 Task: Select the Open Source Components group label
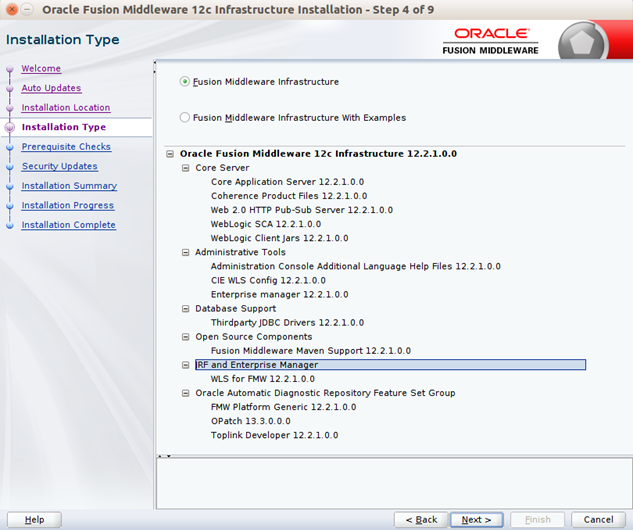tap(254, 337)
